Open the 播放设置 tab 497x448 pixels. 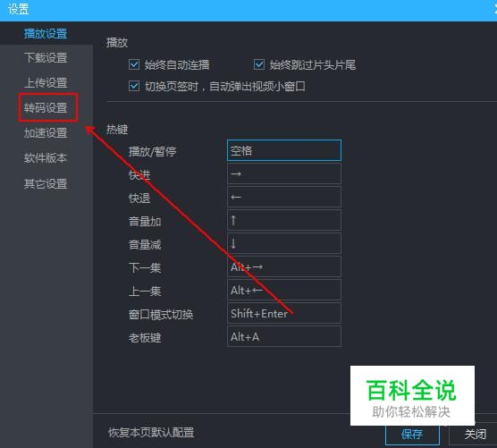46,34
